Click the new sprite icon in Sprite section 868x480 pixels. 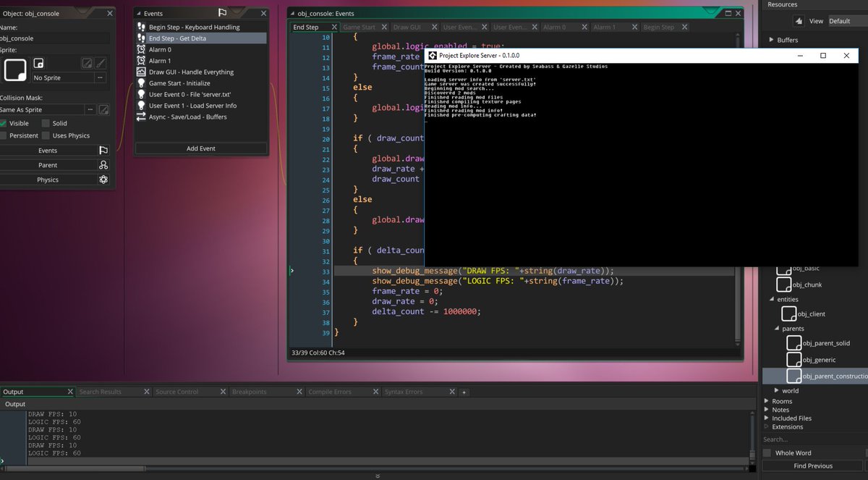tap(39, 64)
